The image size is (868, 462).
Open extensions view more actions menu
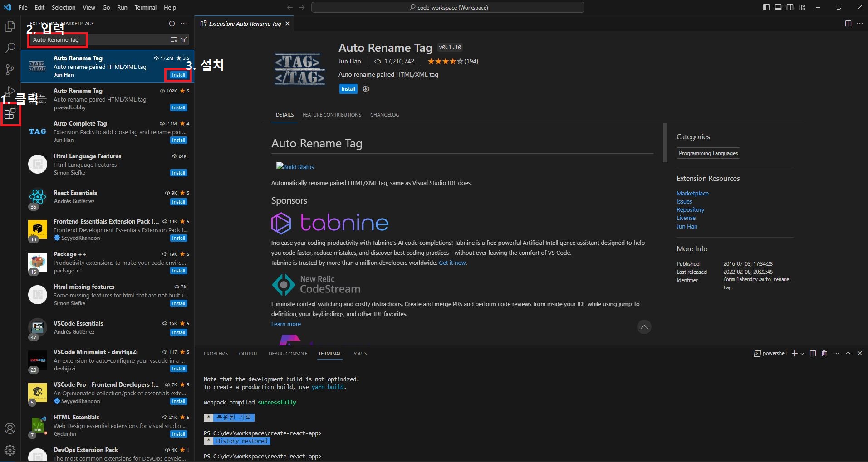(184, 24)
